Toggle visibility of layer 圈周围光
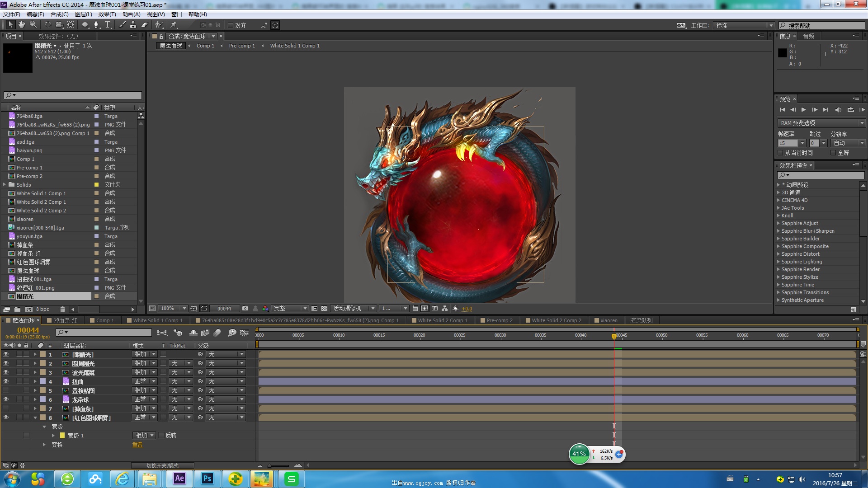The height and width of the screenshot is (488, 868). point(6,364)
